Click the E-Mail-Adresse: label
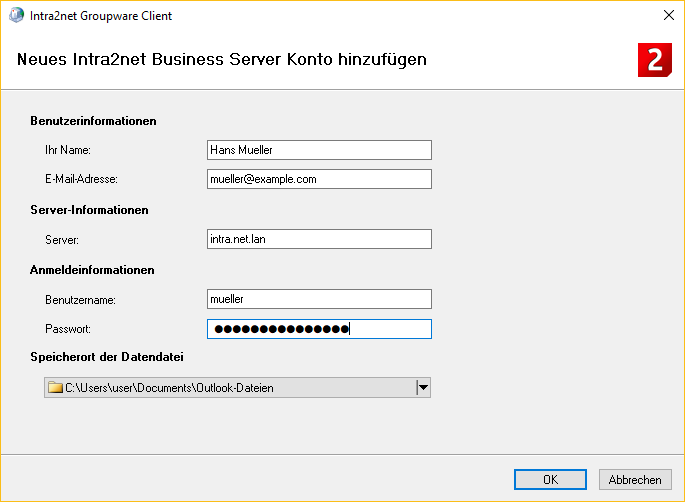The width and height of the screenshot is (685, 502). [81, 179]
